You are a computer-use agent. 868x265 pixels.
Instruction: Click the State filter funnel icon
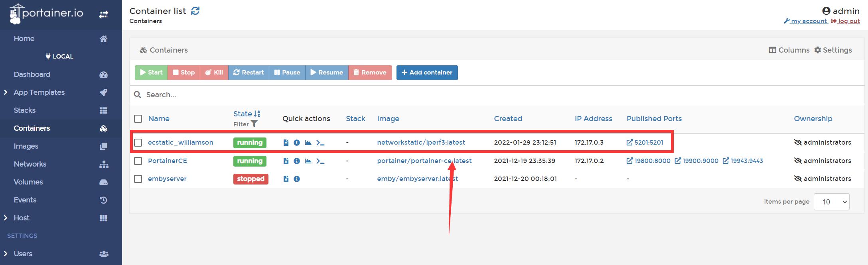pos(254,124)
